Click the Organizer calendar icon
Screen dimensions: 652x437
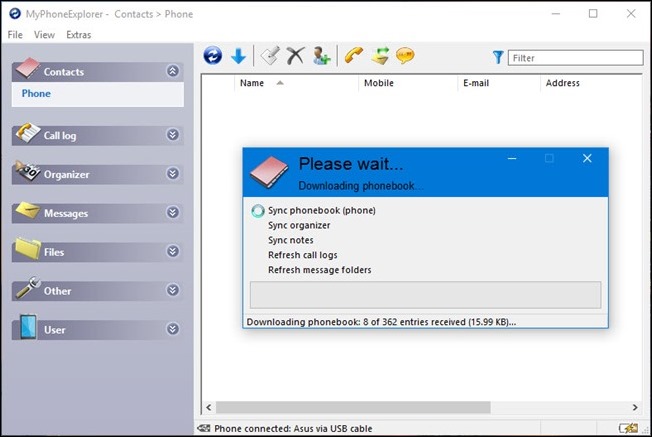(27, 171)
